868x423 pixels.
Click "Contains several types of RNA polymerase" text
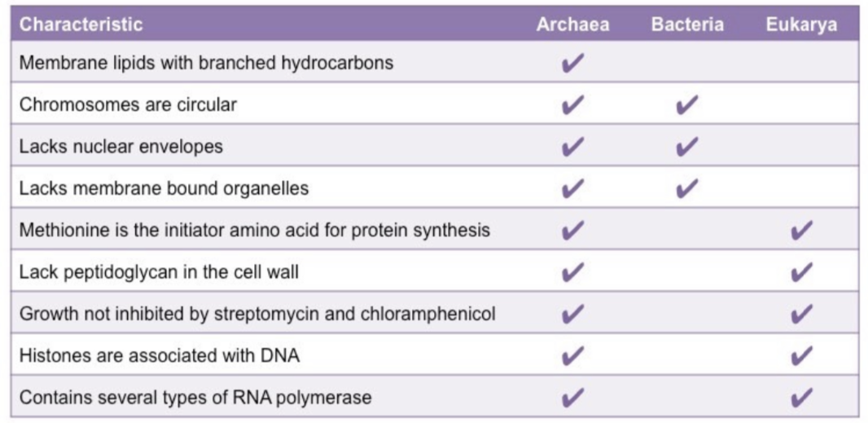pyautogui.click(x=195, y=398)
